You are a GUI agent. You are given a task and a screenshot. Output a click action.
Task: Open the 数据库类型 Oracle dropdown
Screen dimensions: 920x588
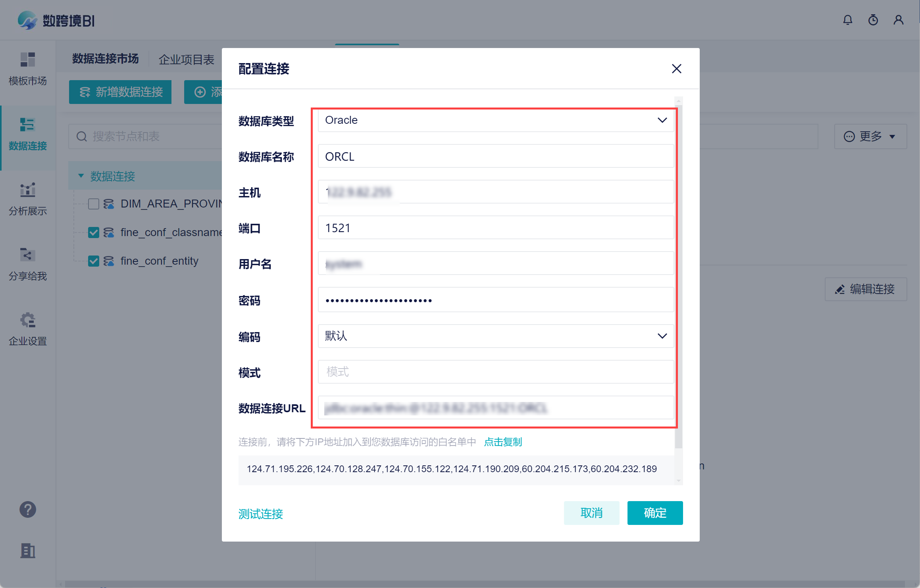(x=495, y=120)
